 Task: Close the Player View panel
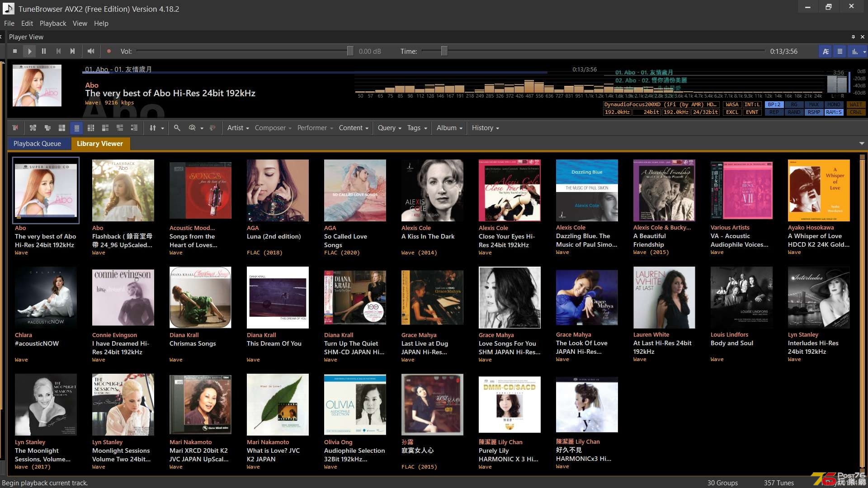tap(862, 37)
